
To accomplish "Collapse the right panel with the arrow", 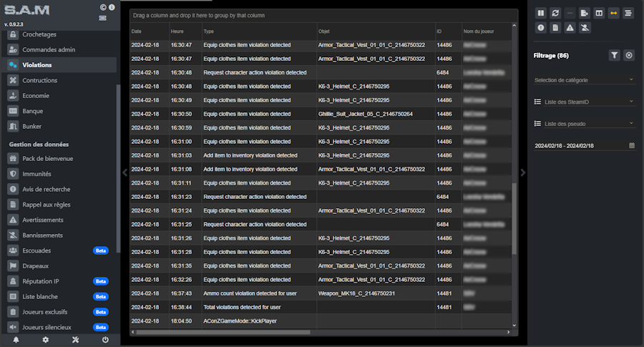I will coord(522,172).
